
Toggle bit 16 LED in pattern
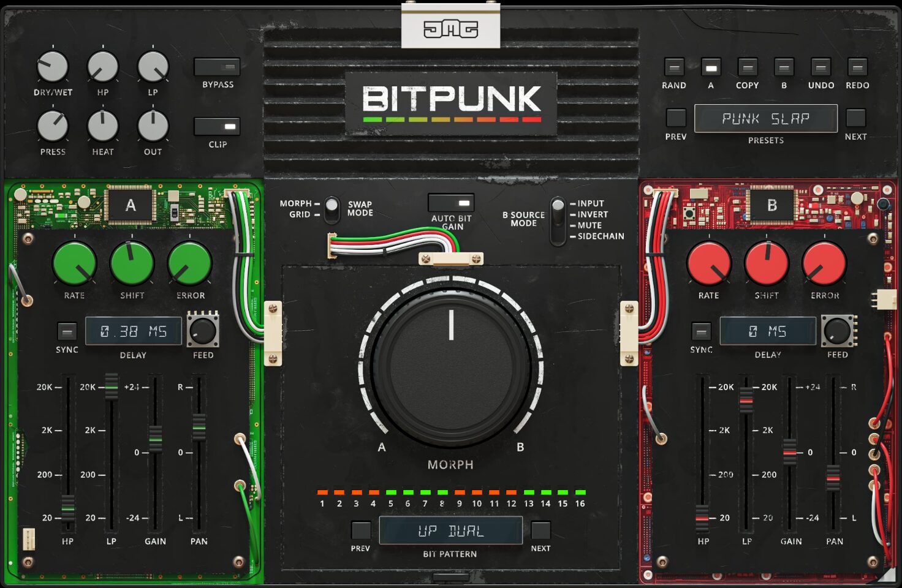(580, 492)
